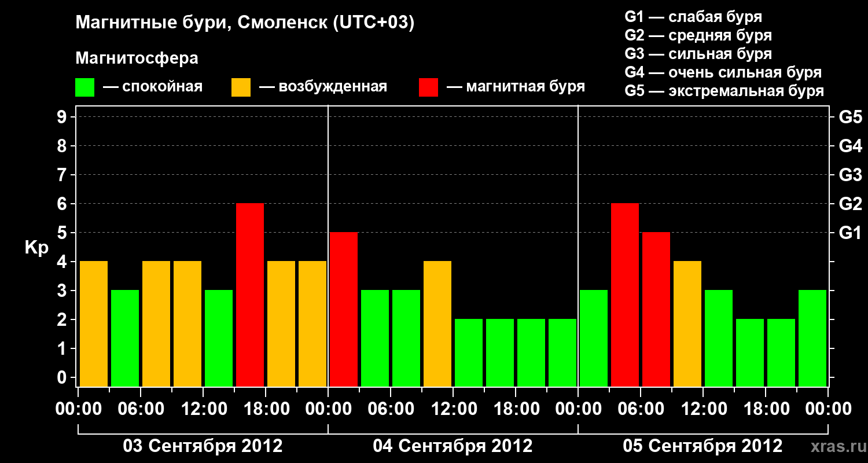Click the red Kp 5 bar on 04 Сентября
This screenshot has width=868, height=463.
(x=344, y=310)
